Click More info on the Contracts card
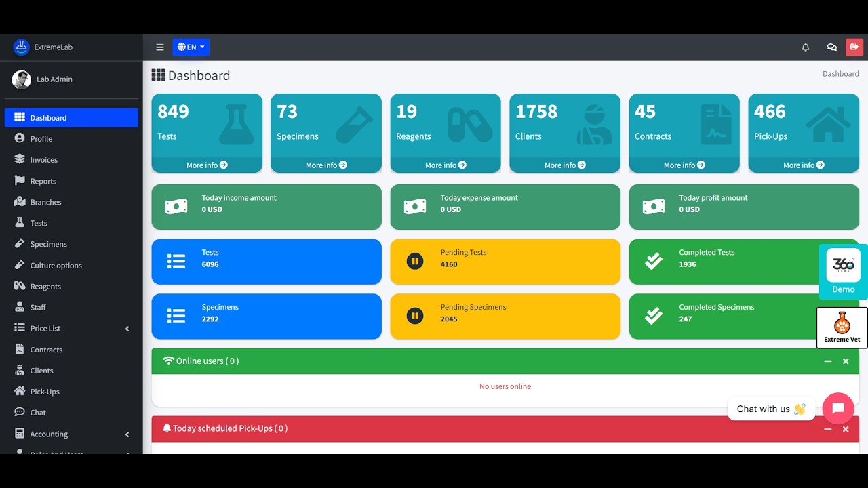Viewport: 868px width, 488px height. coord(684,165)
